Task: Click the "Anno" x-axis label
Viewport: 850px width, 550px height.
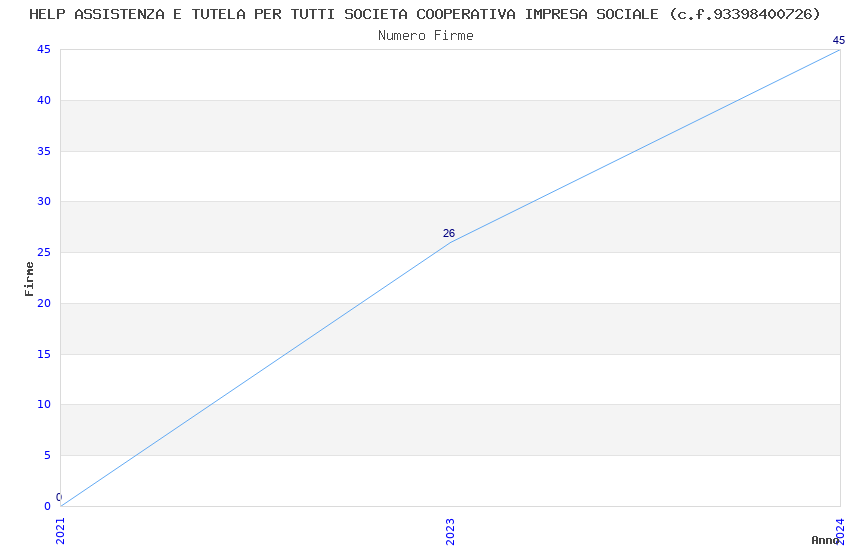Action: tap(824, 540)
